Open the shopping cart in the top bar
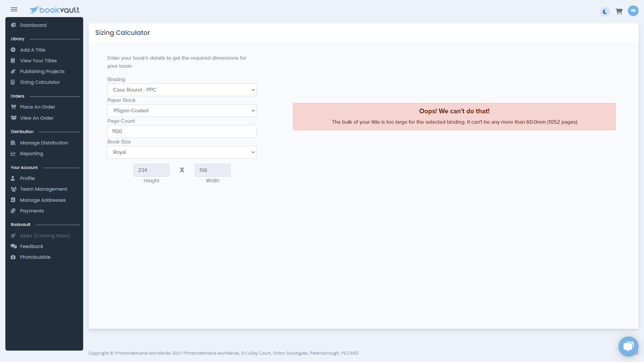 pyautogui.click(x=619, y=11)
